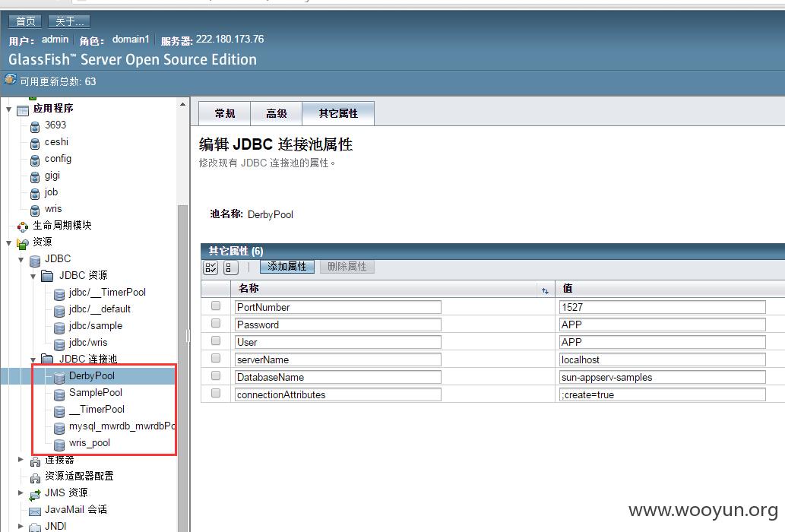Image resolution: width=785 pixels, height=532 pixels.
Task: Click the 资源 resources folder icon
Action: pos(23,244)
